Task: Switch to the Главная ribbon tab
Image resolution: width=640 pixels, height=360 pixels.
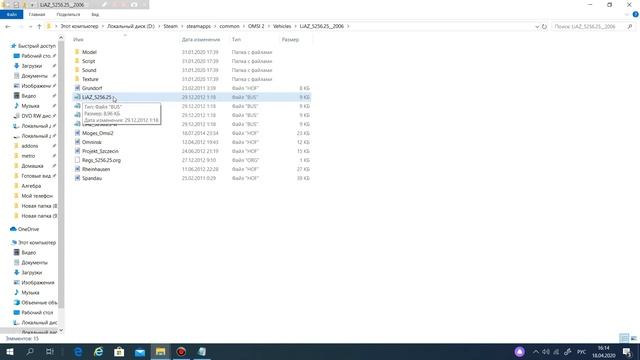Action: pyautogui.click(x=37, y=14)
